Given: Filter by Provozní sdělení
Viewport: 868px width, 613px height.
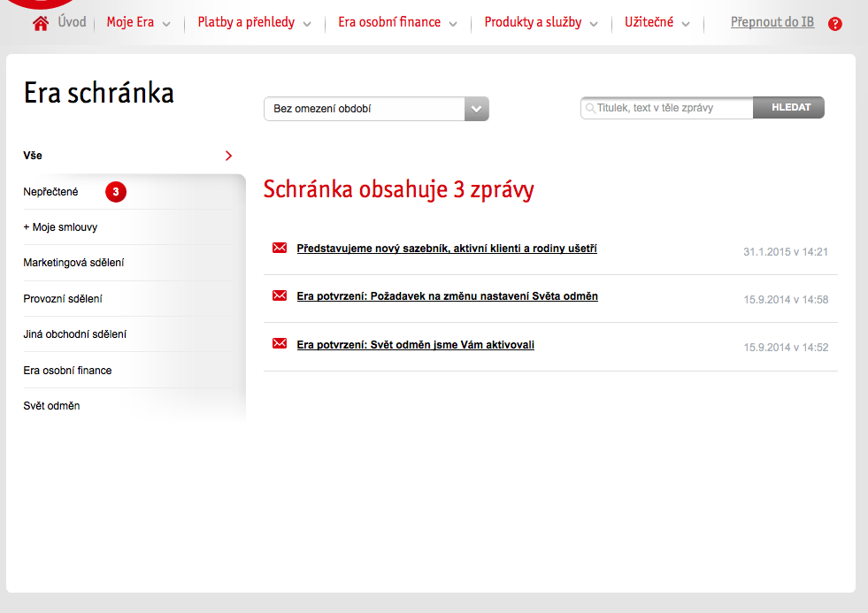Looking at the screenshot, I should [63, 299].
